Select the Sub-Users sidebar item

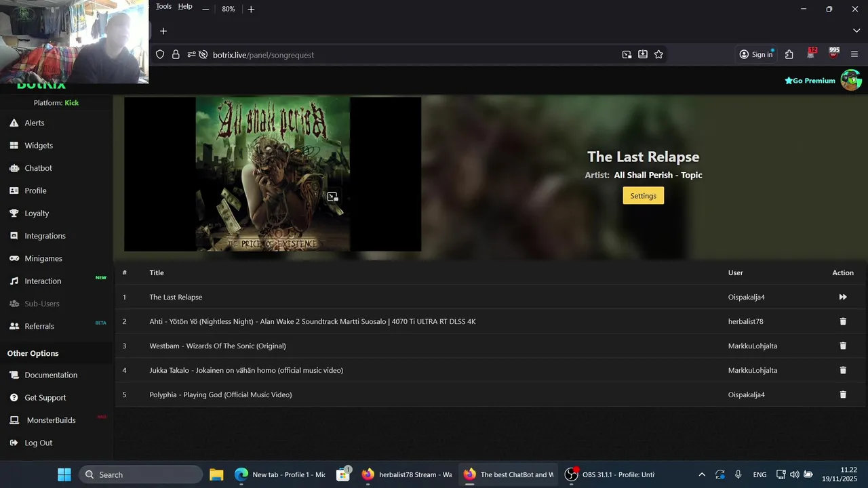click(x=42, y=304)
